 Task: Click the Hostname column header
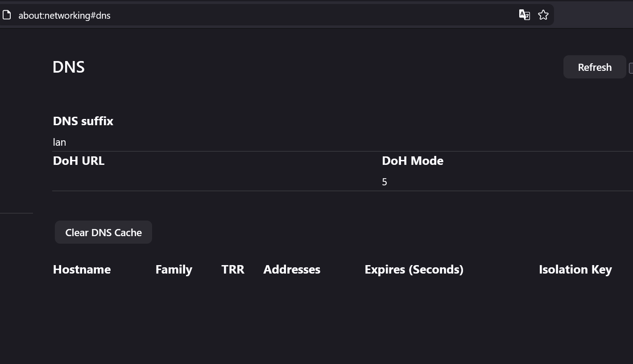click(x=82, y=270)
